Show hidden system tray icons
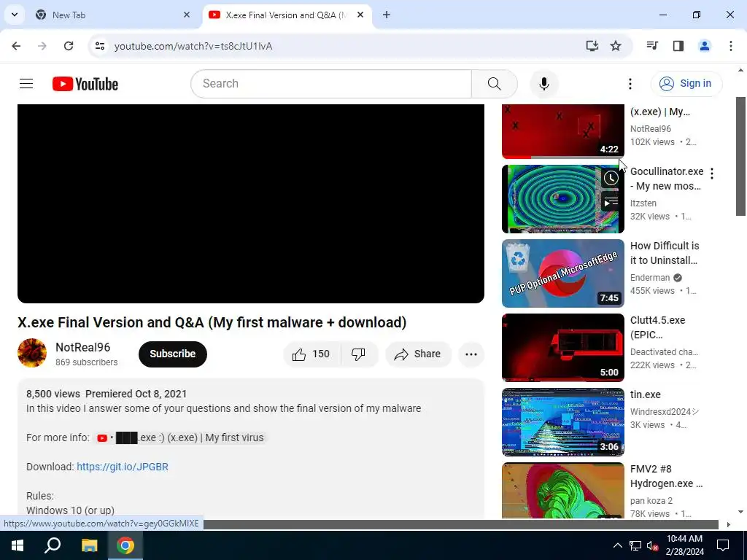 click(617, 545)
